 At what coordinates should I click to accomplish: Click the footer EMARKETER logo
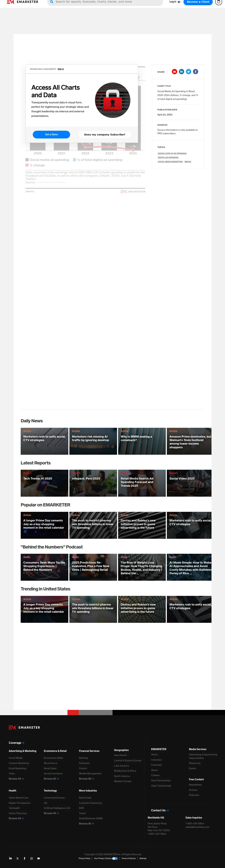[x=24, y=727]
